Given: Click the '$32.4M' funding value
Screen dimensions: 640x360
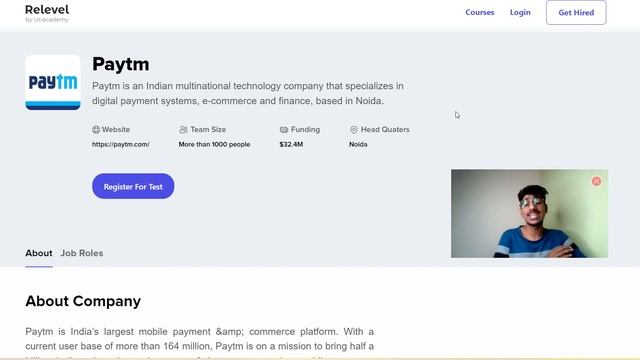Looking at the screenshot, I should point(291,144).
